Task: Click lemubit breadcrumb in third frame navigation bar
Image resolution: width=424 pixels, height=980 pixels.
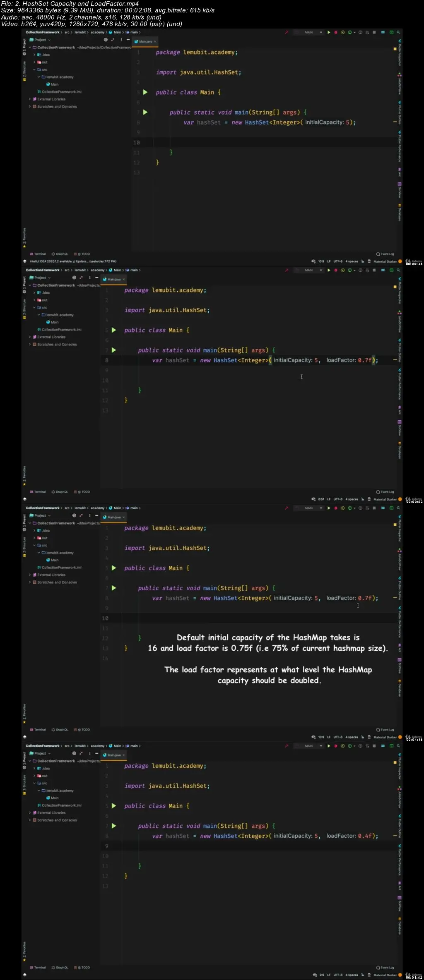Action: pos(80,508)
